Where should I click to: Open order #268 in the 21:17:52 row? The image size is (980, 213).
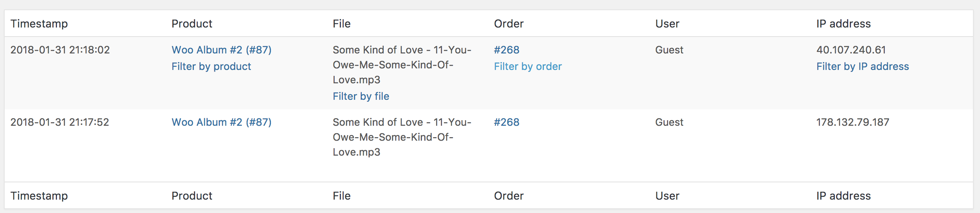tap(507, 122)
